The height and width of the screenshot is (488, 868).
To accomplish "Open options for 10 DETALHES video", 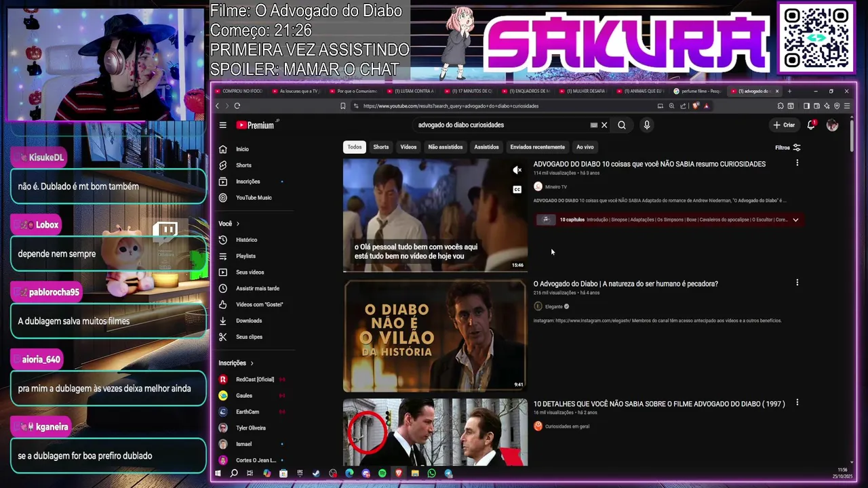I will click(797, 403).
